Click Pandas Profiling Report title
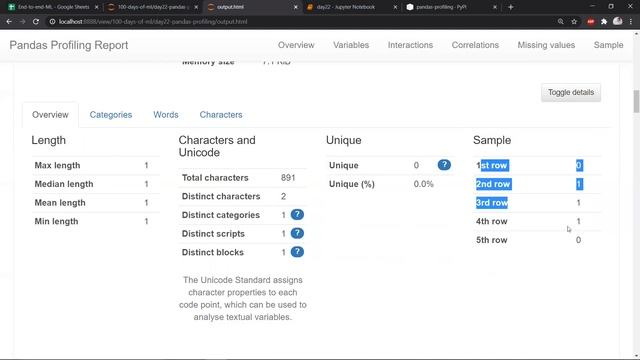The height and width of the screenshot is (360, 640). pos(69,45)
